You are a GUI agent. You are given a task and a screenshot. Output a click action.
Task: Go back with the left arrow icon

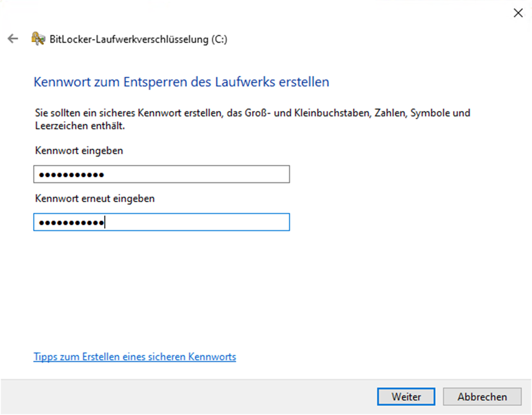pos(13,39)
